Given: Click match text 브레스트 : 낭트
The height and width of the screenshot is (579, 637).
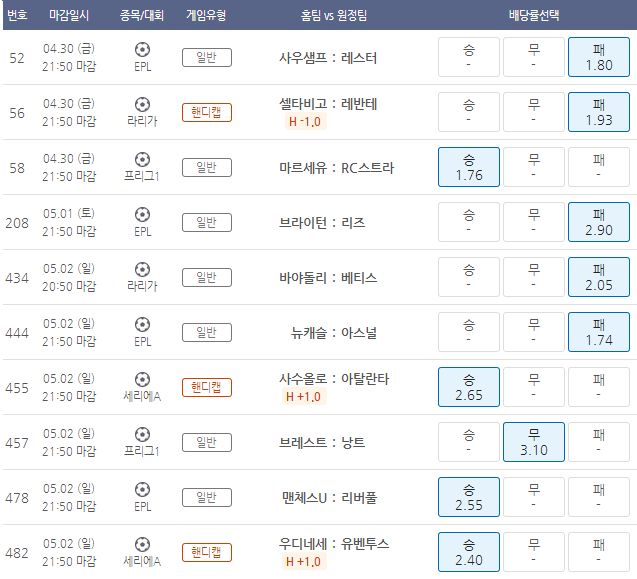Looking at the screenshot, I should pos(322,443).
